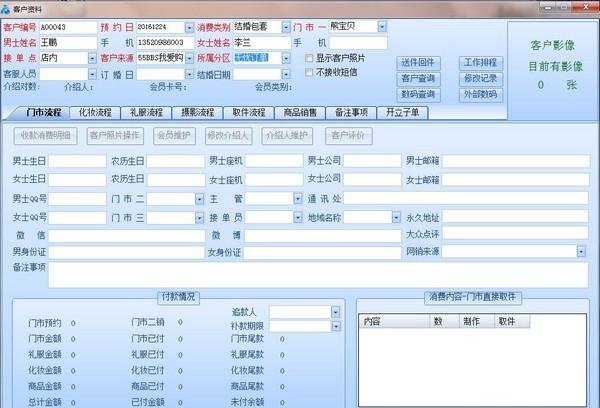600x408 pixels.
Task: Expand the 结婚日期 dropdown
Action: click(286, 74)
